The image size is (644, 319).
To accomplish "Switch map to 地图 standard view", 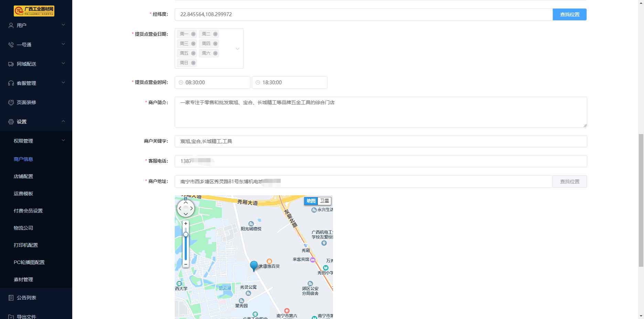I will point(311,201).
